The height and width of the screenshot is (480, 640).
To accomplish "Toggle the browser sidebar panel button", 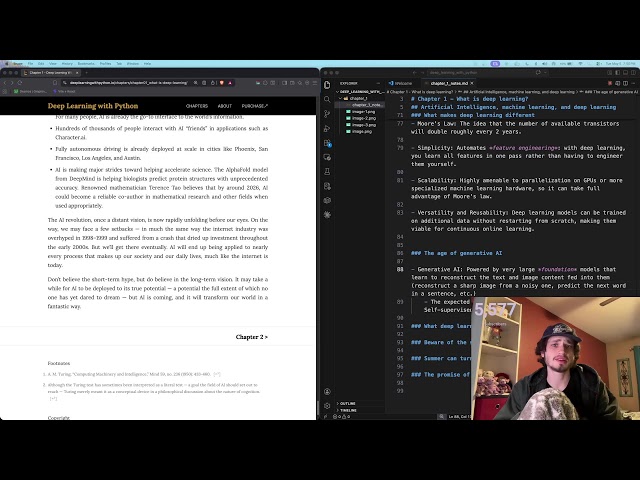I will [284, 83].
